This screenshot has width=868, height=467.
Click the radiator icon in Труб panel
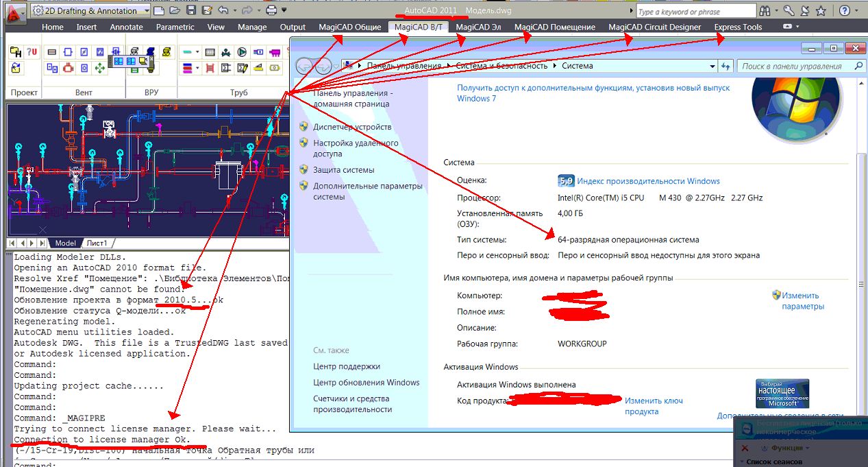pyautogui.click(x=210, y=52)
